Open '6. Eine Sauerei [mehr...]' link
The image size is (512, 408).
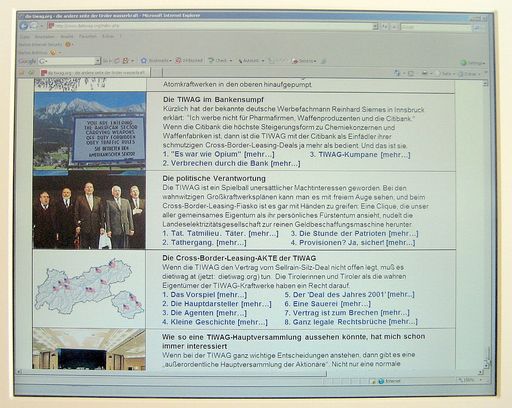click(x=328, y=304)
